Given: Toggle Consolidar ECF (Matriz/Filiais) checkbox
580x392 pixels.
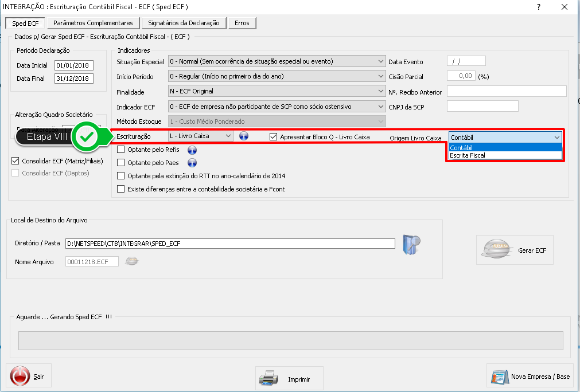Looking at the screenshot, I should 15,161.
